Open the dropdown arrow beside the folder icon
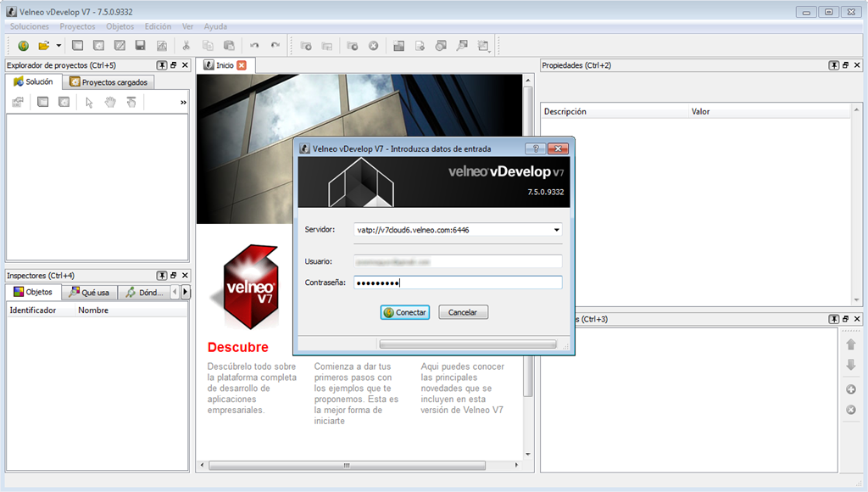Screen dimensions: 868x492 [x=58, y=46]
